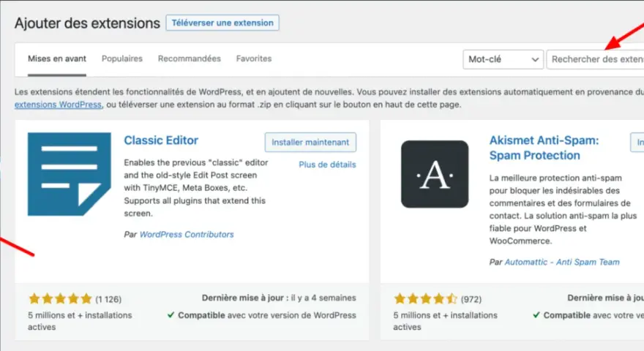Click the Ajouter des extensions heading
Viewport: 644px width, 351px height.
(87, 23)
